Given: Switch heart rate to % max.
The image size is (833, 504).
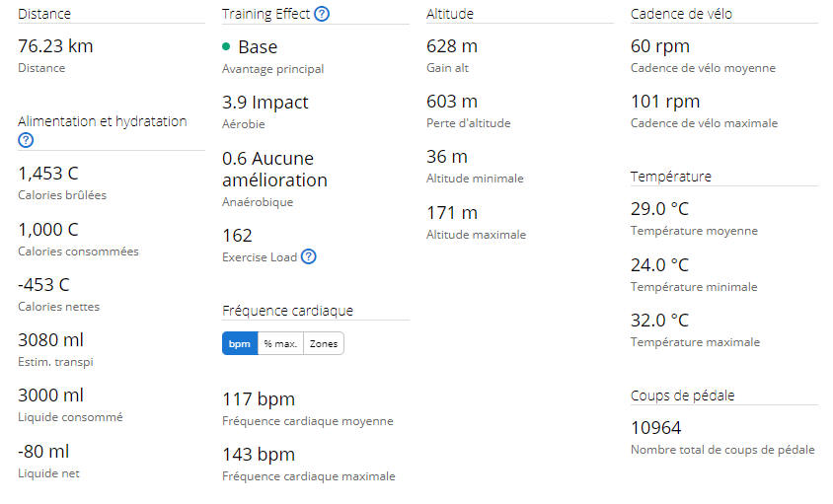Looking at the screenshot, I should (x=280, y=343).
